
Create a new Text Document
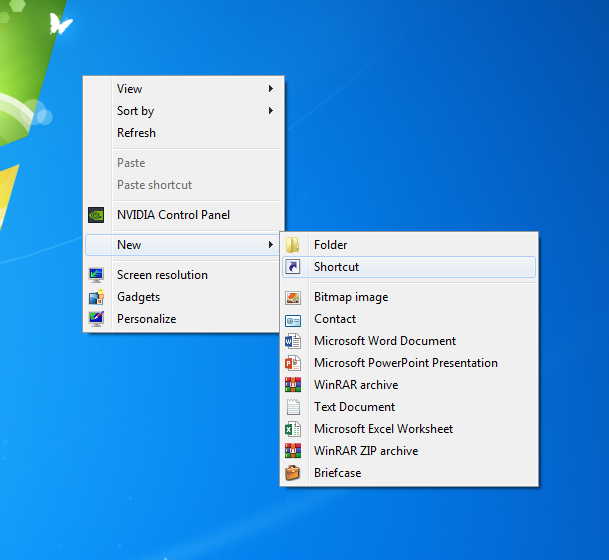pos(409,407)
